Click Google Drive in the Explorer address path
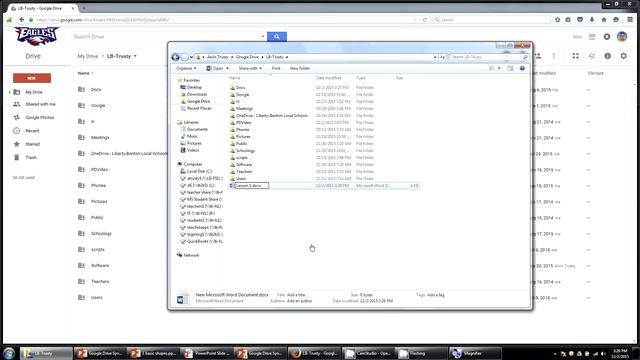Viewport: 640px width, 360px height. [247, 57]
